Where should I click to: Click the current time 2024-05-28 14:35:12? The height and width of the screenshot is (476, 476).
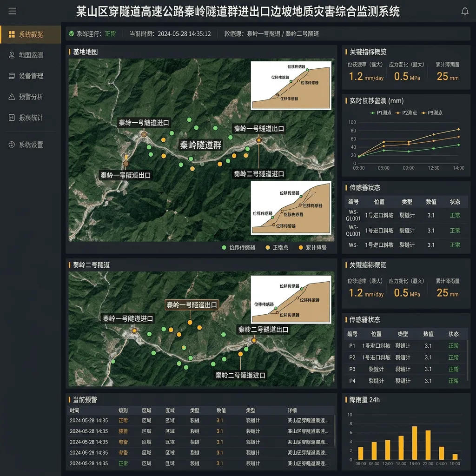[x=184, y=33]
